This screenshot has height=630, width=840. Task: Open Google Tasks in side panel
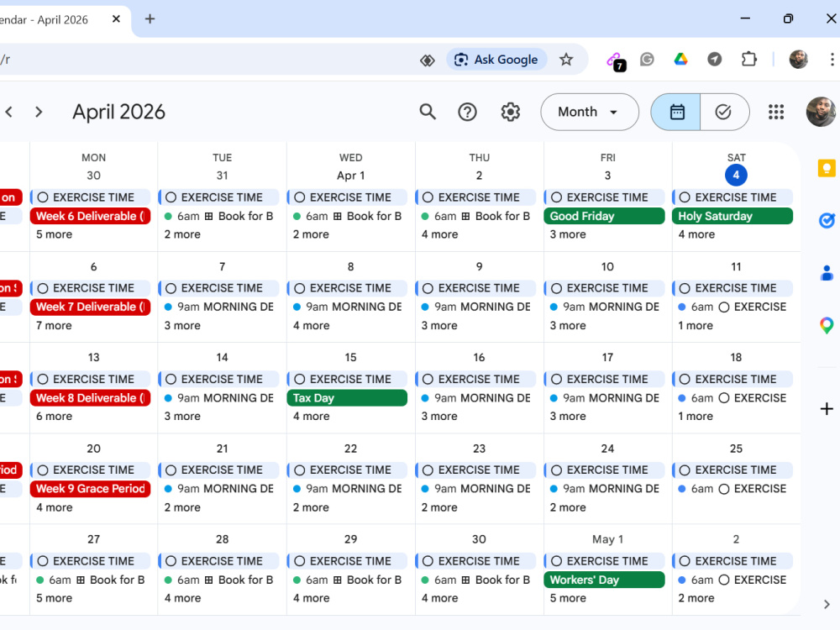(827, 220)
